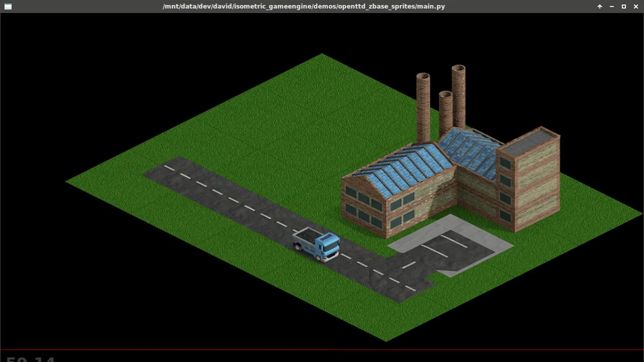
Task: Click the keep-above arrow in title bar
Action: click(x=600, y=7)
